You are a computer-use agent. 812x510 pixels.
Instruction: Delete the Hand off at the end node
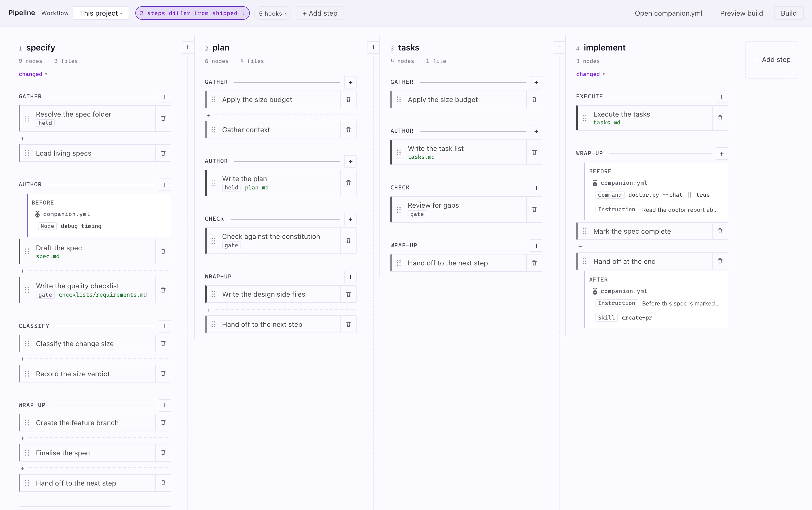click(x=720, y=261)
